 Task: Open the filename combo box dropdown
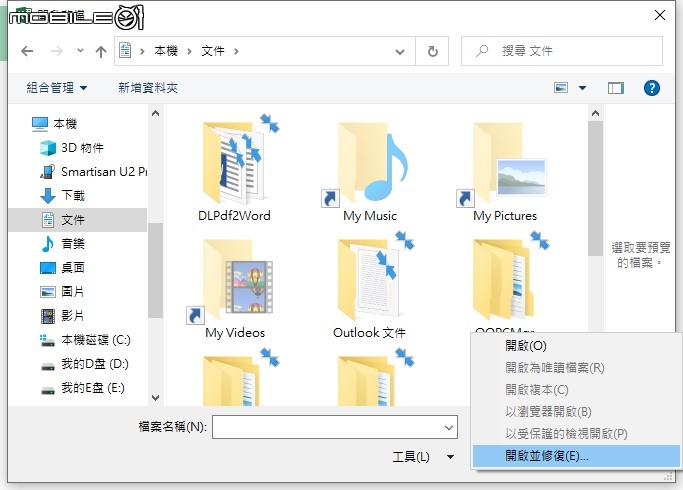(449, 427)
